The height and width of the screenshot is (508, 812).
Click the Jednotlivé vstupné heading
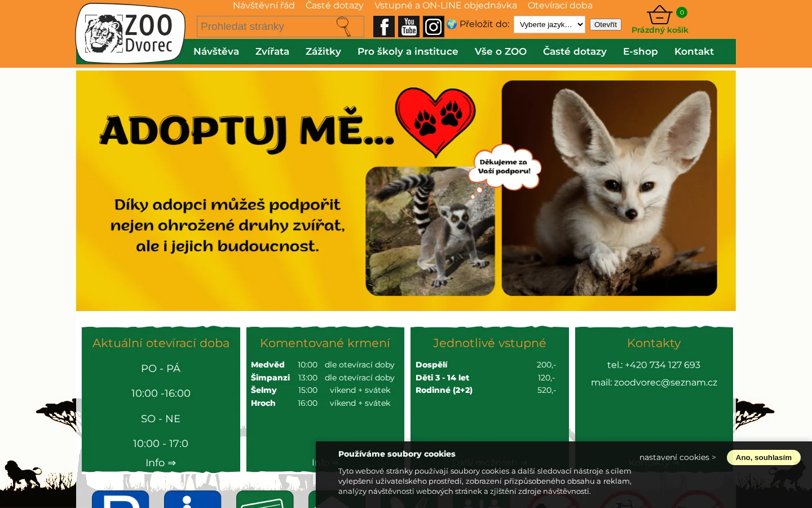tap(489, 343)
